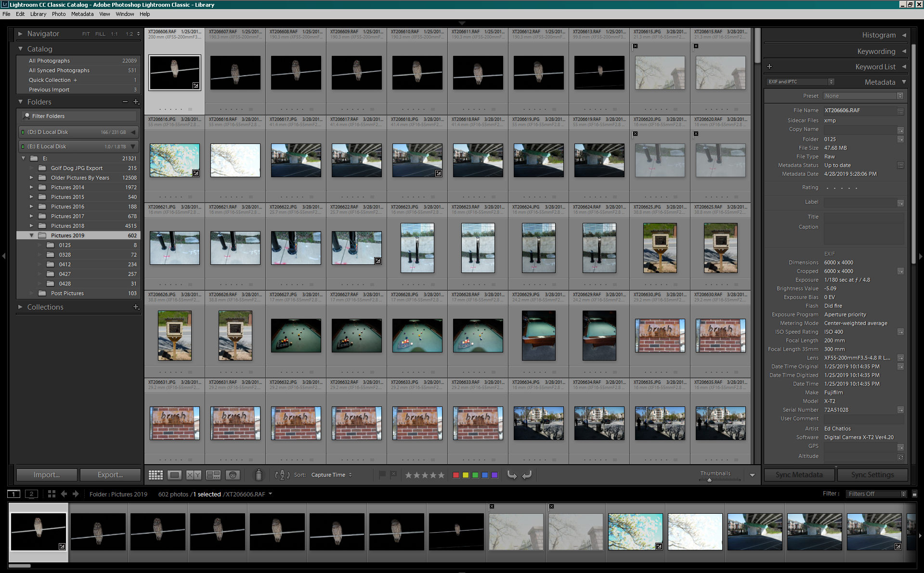The width and height of the screenshot is (924, 573).
Task: Open the Metadata menu
Action: point(82,14)
